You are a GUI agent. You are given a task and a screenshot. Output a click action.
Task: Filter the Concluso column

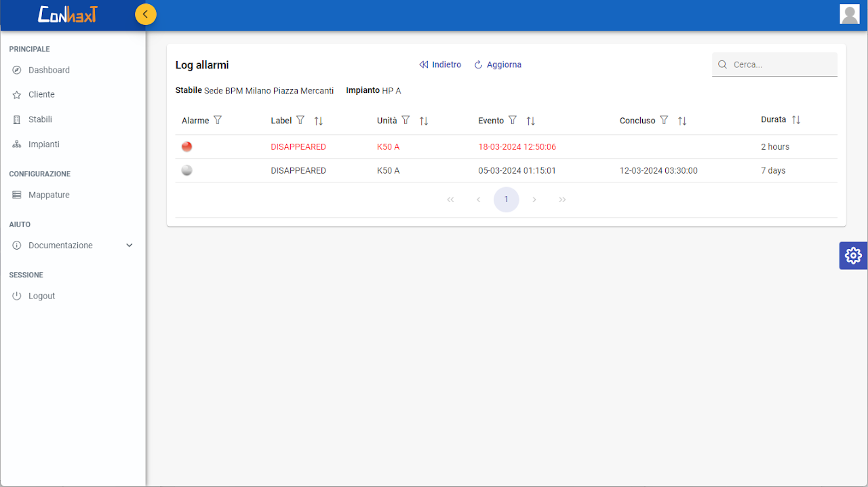coord(664,120)
